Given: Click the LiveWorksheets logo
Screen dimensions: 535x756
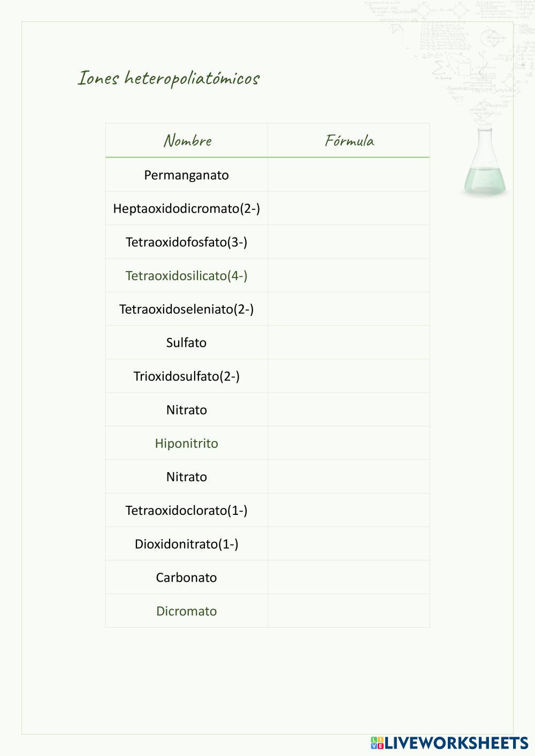Looking at the screenshot, I should [x=449, y=743].
